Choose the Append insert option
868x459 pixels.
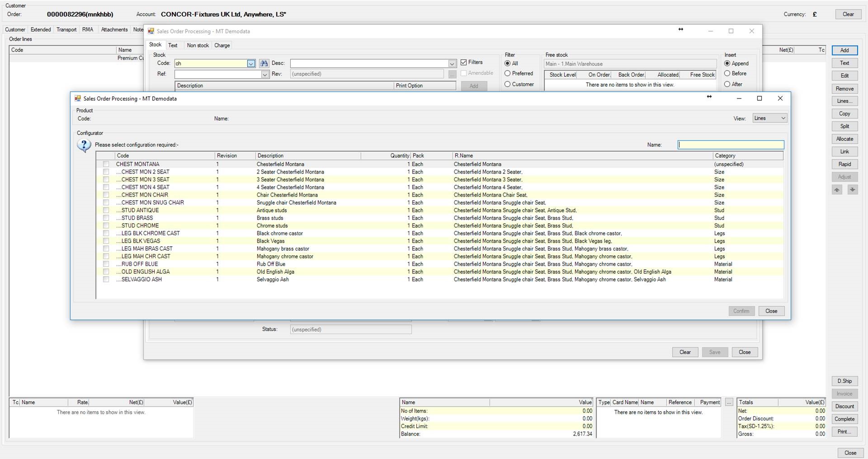[727, 63]
